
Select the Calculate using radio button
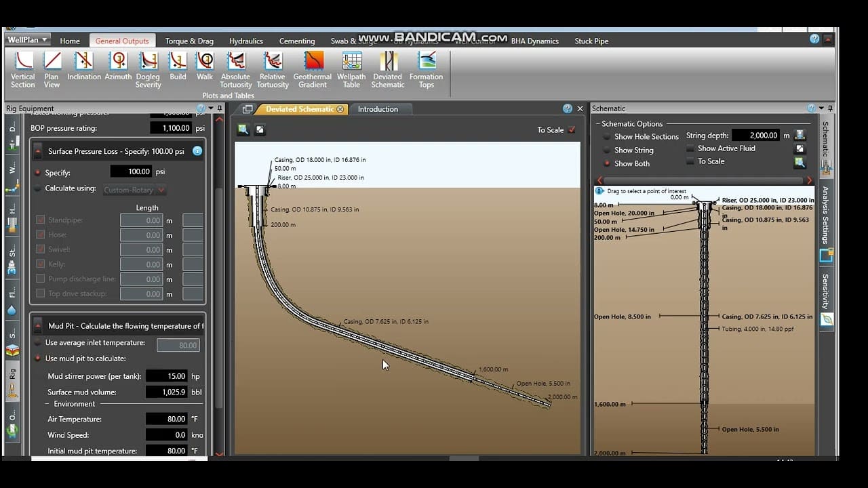(x=37, y=188)
